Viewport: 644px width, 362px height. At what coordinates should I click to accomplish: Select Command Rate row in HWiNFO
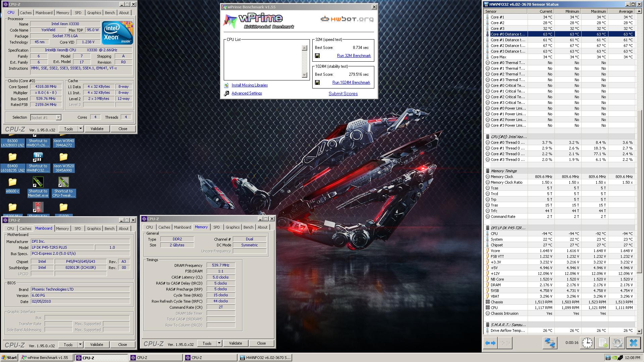560,217
